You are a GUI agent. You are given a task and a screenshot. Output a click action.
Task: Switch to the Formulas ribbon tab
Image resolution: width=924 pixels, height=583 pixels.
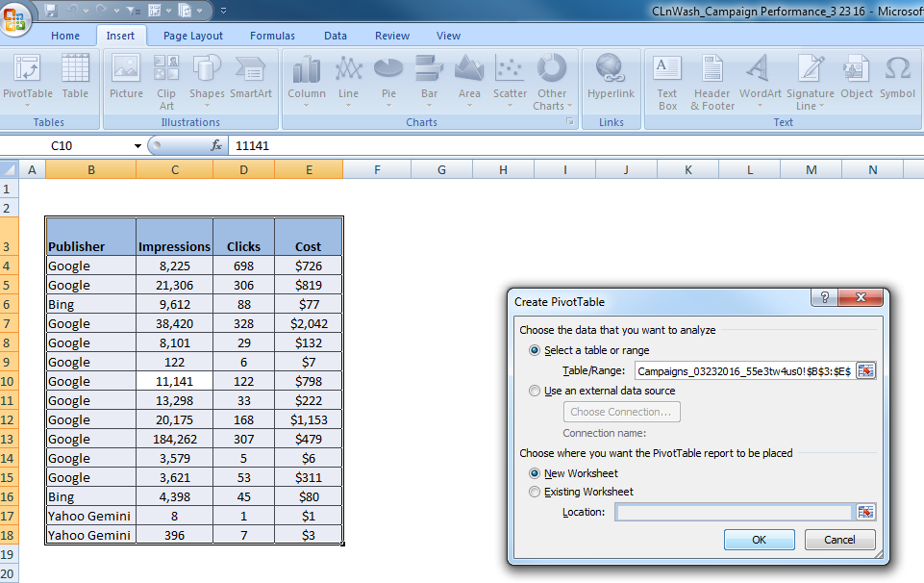tap(272, 36)
